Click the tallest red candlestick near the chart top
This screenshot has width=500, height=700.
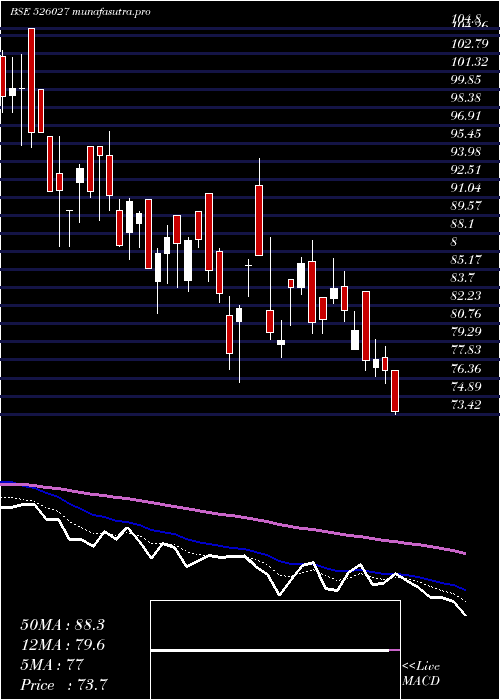32,80
